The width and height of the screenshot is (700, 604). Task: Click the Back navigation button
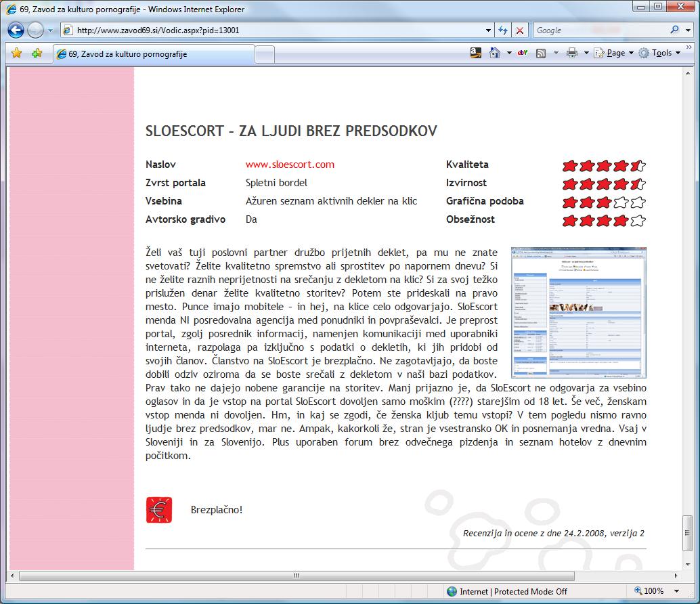pyautogui.click(x=16, y=30)
